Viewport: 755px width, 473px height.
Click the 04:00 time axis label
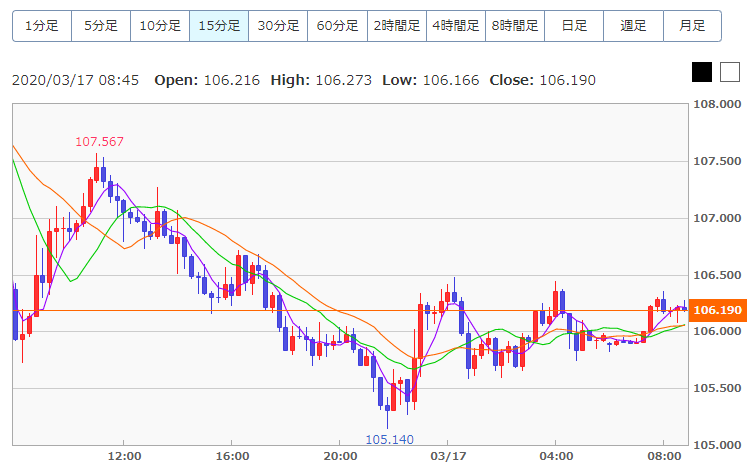tap(556, 456)
